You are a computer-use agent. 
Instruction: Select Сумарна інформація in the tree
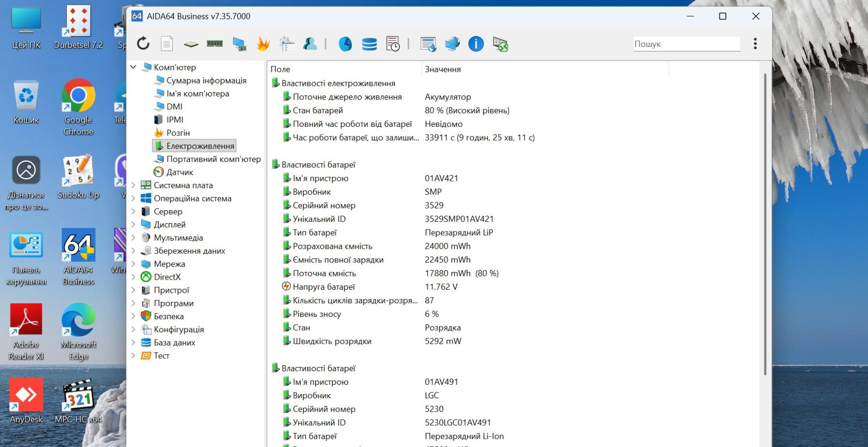[x=206, y=81]
